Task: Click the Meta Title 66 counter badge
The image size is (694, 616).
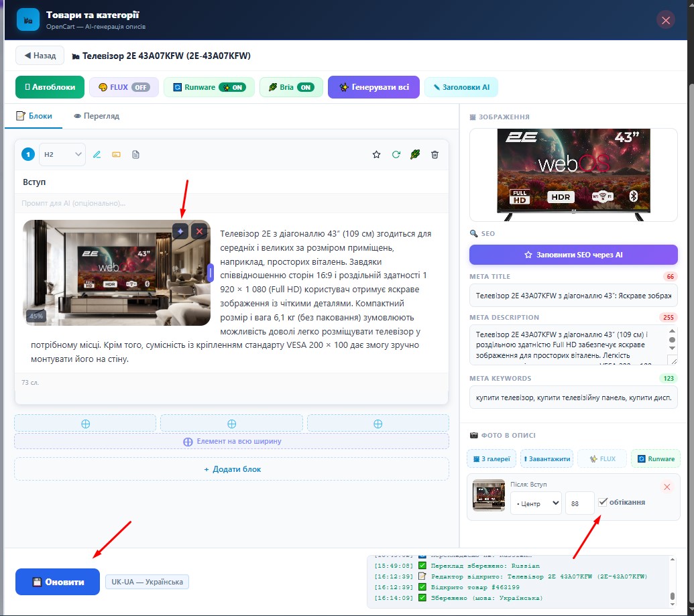Action: pos(670,277)
